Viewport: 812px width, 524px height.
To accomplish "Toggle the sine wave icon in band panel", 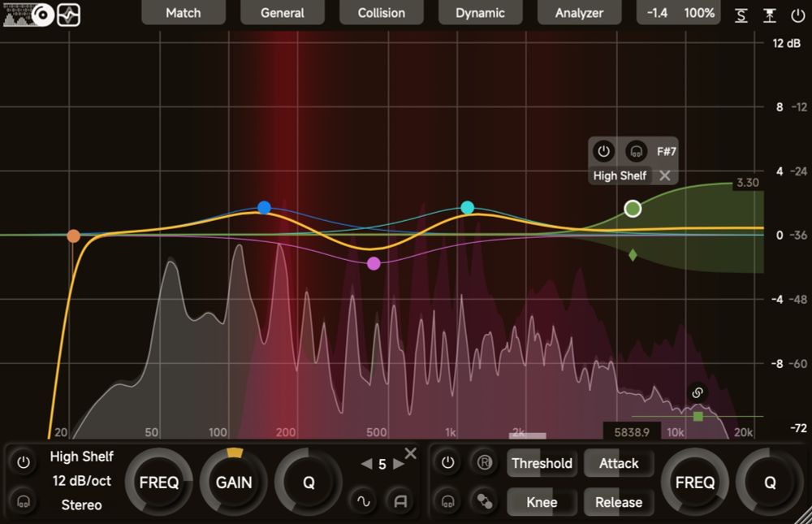I will [x=364, y=500].
